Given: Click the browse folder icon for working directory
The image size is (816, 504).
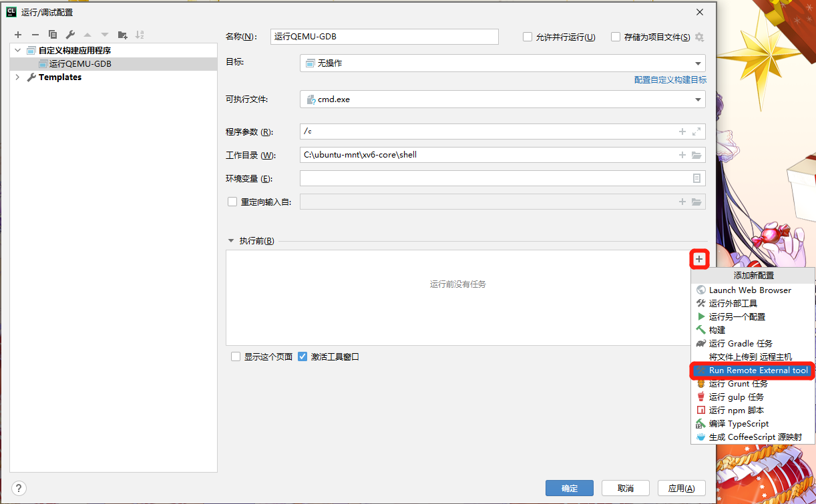Looking at the screenshot, I should [x=696, y=155].
